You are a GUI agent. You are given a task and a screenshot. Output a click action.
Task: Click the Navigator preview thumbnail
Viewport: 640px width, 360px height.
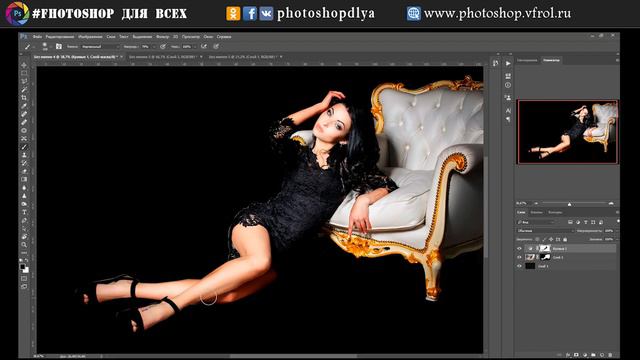coord(567,132)
